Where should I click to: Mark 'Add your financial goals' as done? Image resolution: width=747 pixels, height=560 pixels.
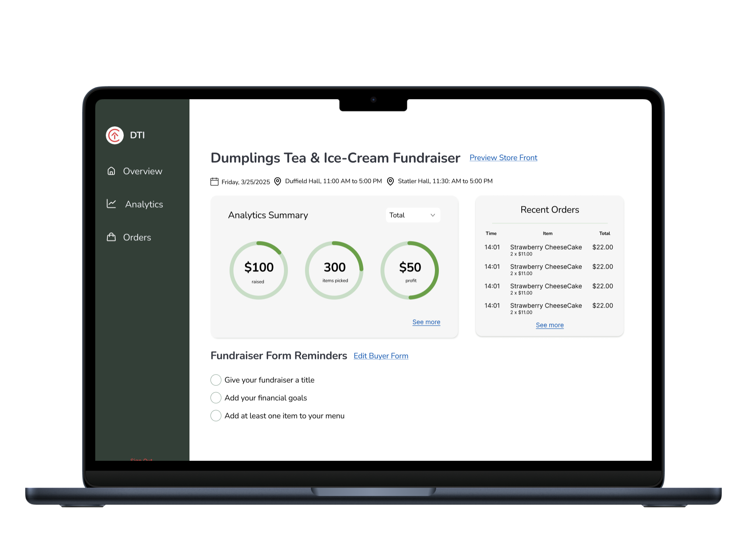[x=216, y=397]
